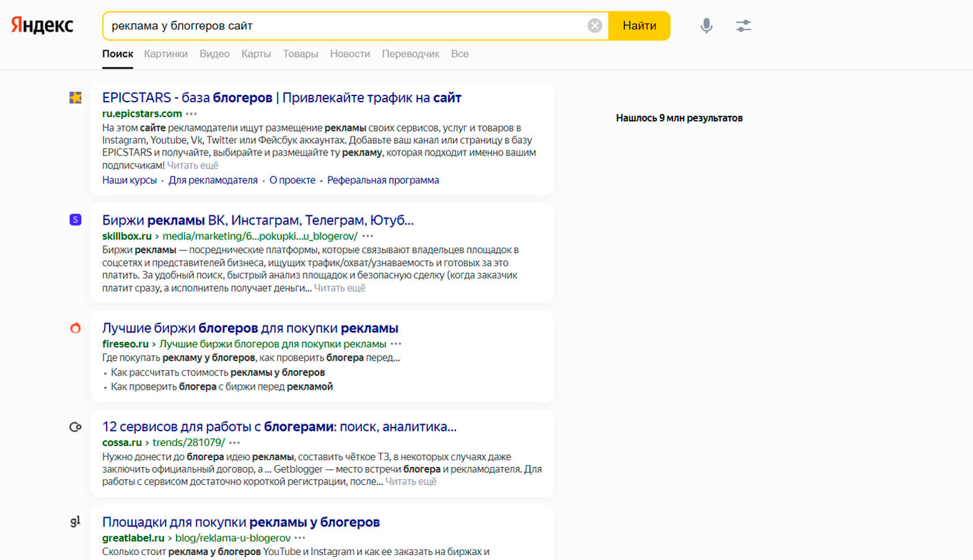Image resolution: width=973 pixels, height=560 pixels.
Task: Open Для рекламодателя sitelink
Action: pyautogui.click(x=213, y=180)
